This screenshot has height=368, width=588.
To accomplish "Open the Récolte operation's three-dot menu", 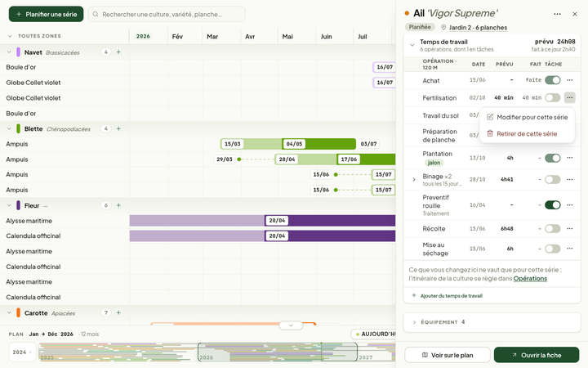I will click(570, 229).
